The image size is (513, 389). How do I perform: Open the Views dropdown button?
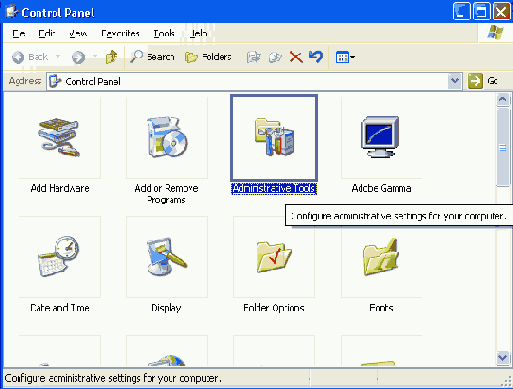pyautogui.click(x=345, y=57)
